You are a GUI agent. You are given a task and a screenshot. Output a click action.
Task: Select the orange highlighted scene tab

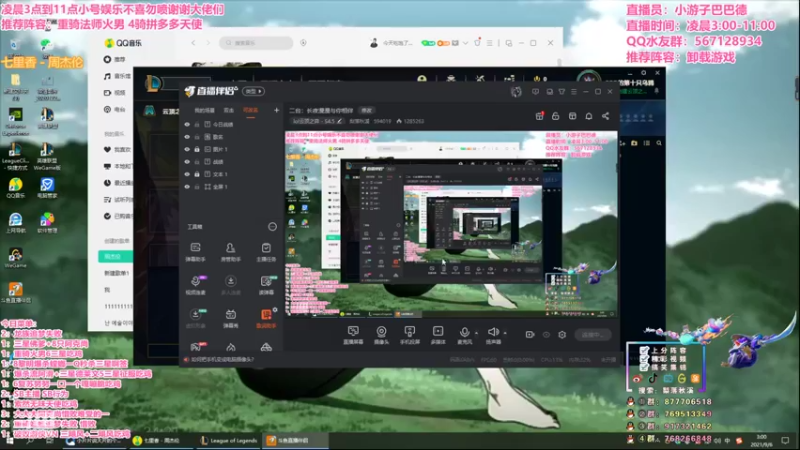tap(251, 110)
